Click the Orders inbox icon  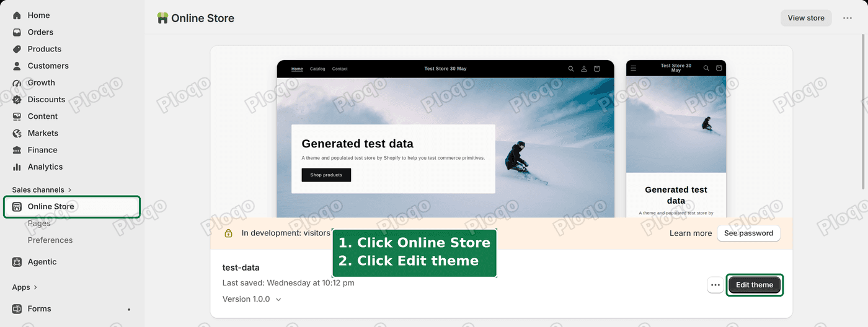click(17, 32)
